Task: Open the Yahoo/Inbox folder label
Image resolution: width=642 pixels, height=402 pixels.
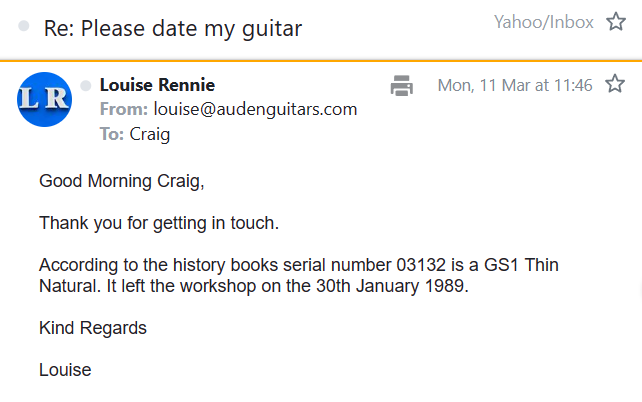Action: tap(544, 22)
